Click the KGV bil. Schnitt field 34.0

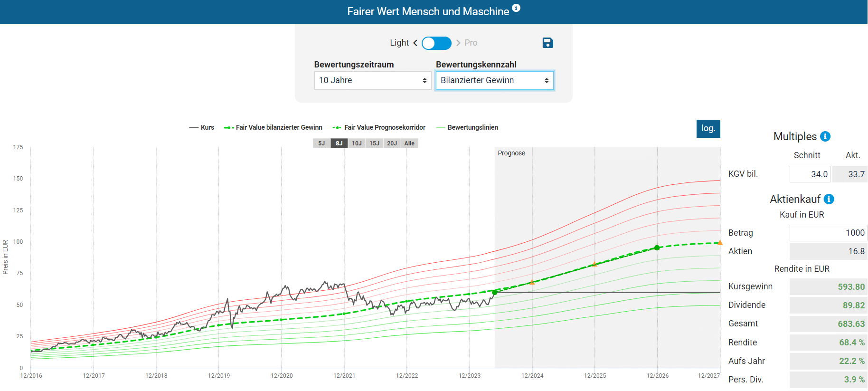coord(810,174)
